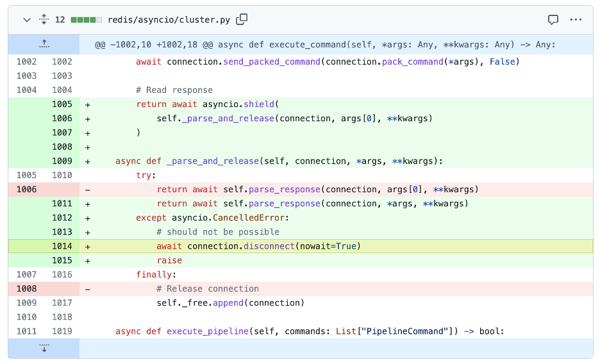Expand hidden lines above the hunk
600x364 pixels.
coord(44,44)
